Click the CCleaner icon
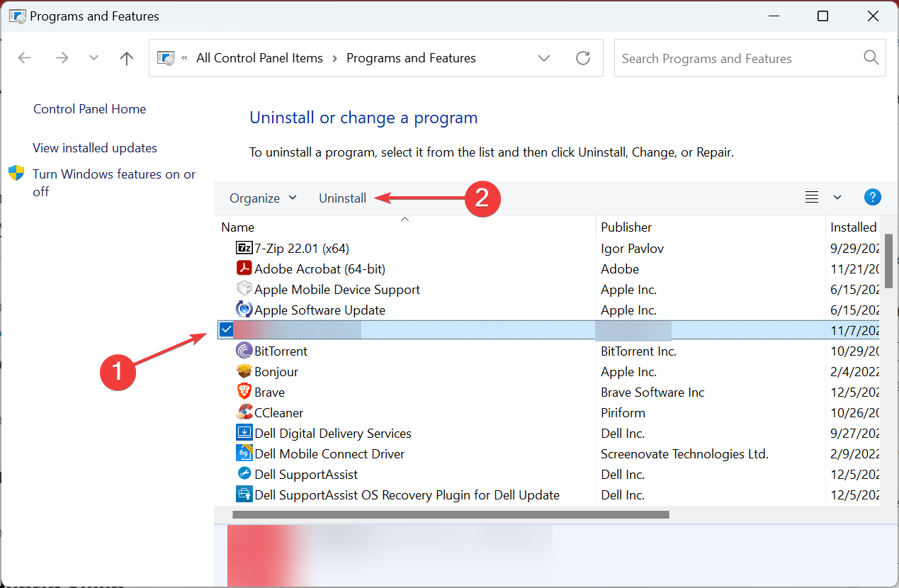 pos(244,412)
